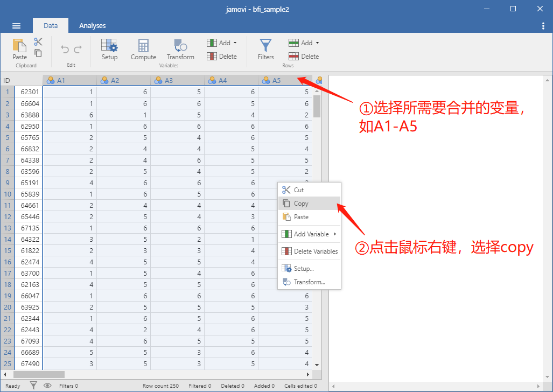Expand the Rows Add dropdown
Viewport: 553px width, 392px height.
pyautogui.click(x=304, y=43)
